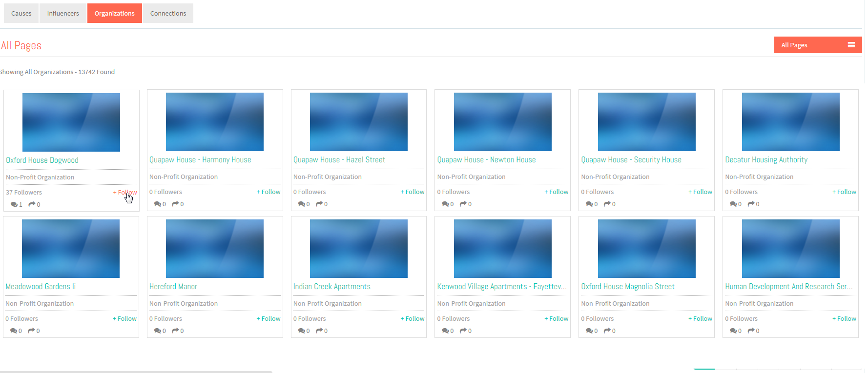Open Kenwood Village Apartments title link
Image resolution: width=868 pixels, height=373 pixels.
pos(502,286)
